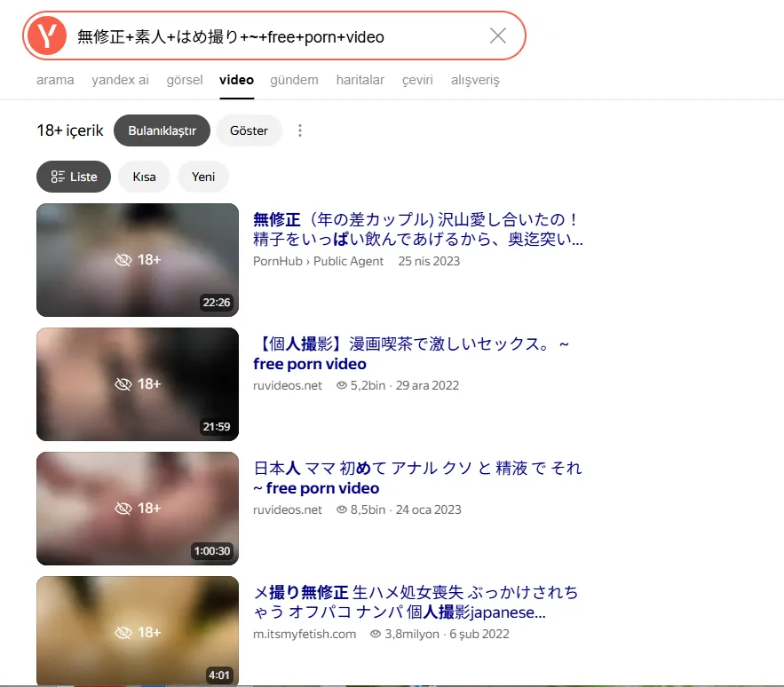Switch to the arama tab

55,80
